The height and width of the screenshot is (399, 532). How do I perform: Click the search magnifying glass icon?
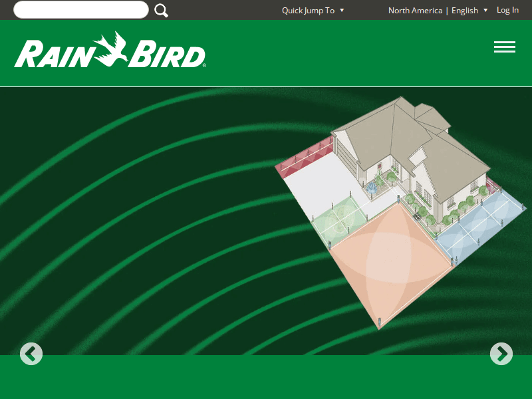pos(160,9)
